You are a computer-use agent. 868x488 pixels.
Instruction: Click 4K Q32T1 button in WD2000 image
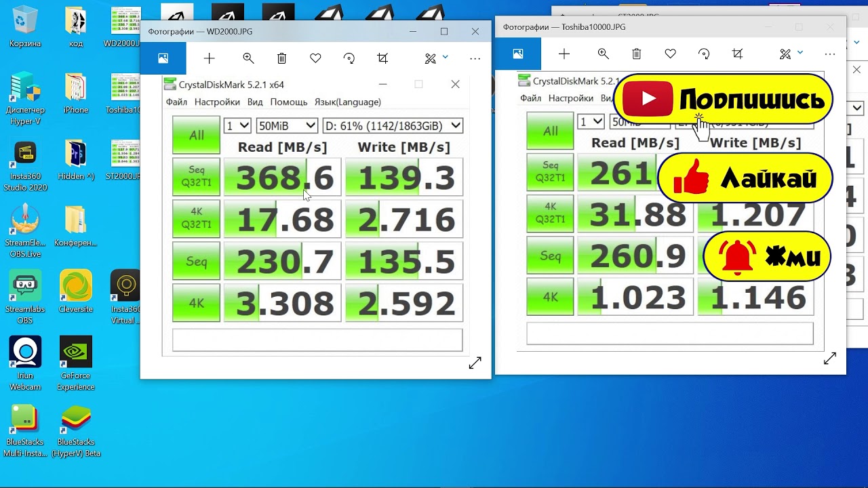pos(196,218)
